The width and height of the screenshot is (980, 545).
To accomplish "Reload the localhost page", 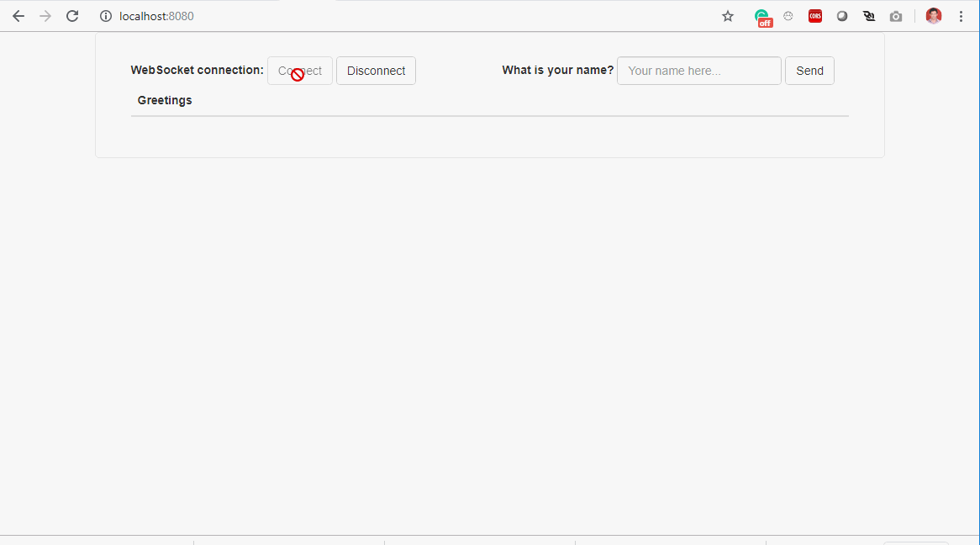I will click(72, 16).
